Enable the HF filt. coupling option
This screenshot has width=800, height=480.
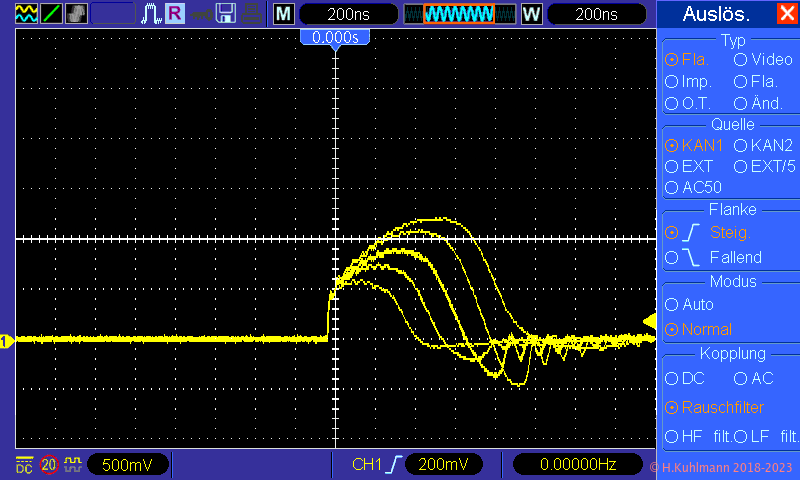pos(672,437)
